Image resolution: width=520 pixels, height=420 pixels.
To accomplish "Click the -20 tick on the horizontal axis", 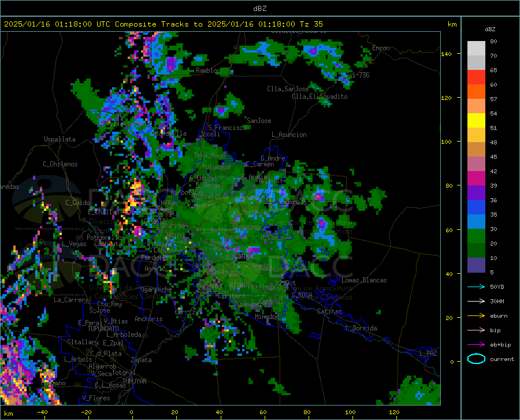I will (x=86, y=412).
